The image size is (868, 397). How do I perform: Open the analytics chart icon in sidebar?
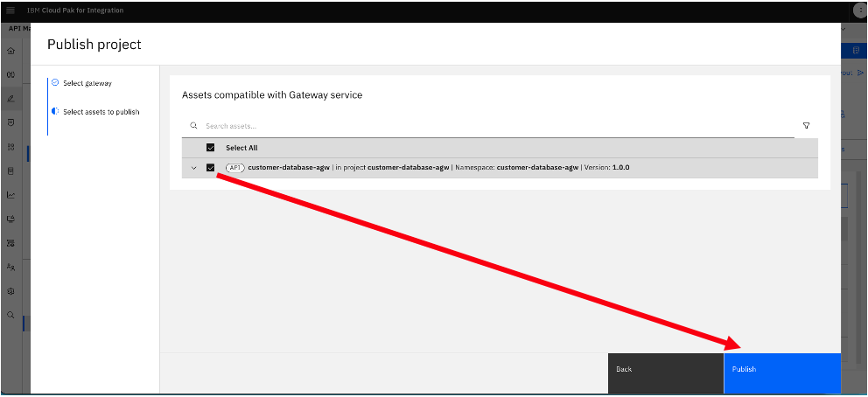coord(10,195)
